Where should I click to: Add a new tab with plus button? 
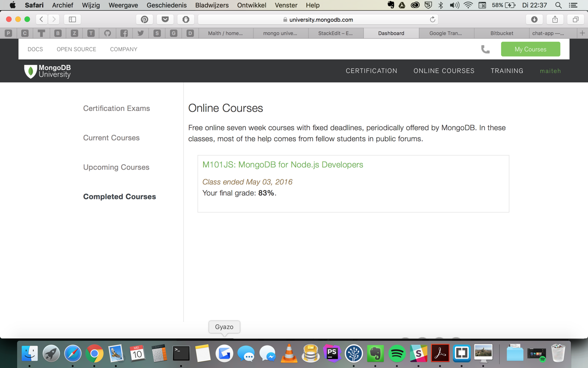click(582, 33)
